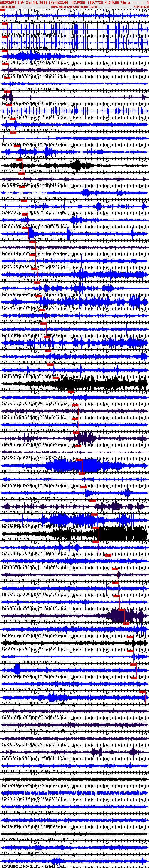Click the RMS noise scaling note in header
This screenshot has height=868, width=149.
[74, 6]
